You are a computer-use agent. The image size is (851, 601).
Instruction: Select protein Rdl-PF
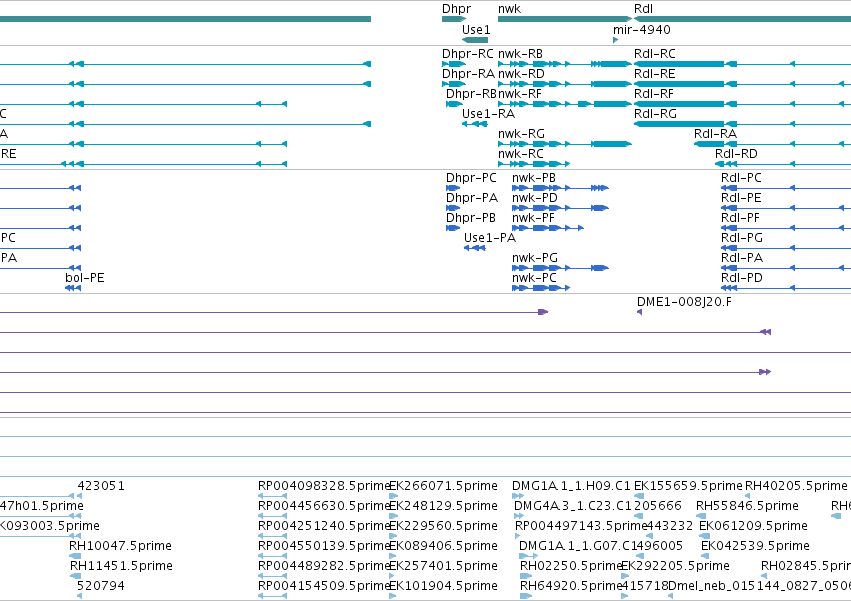tap(786, 228)
